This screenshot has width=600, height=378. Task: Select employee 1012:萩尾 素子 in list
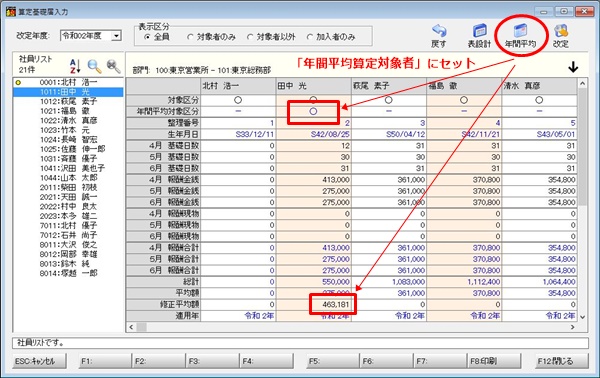tap(68, 101)
